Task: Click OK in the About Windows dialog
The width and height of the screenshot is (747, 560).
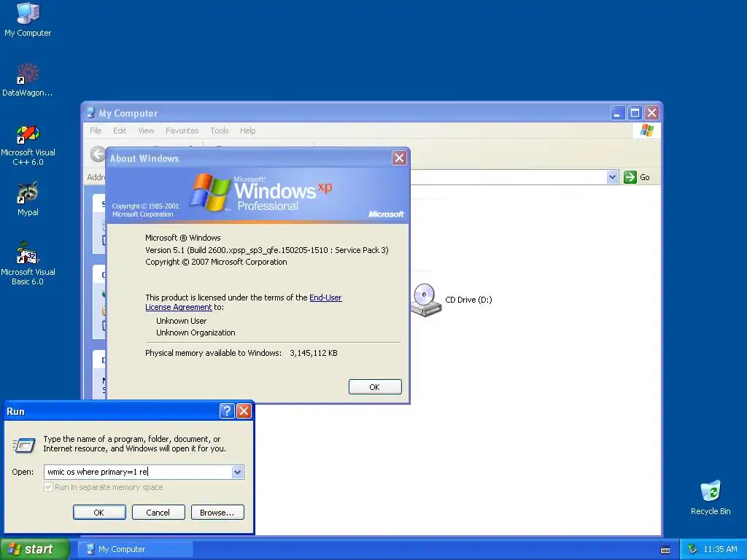Action: (375, 386)
